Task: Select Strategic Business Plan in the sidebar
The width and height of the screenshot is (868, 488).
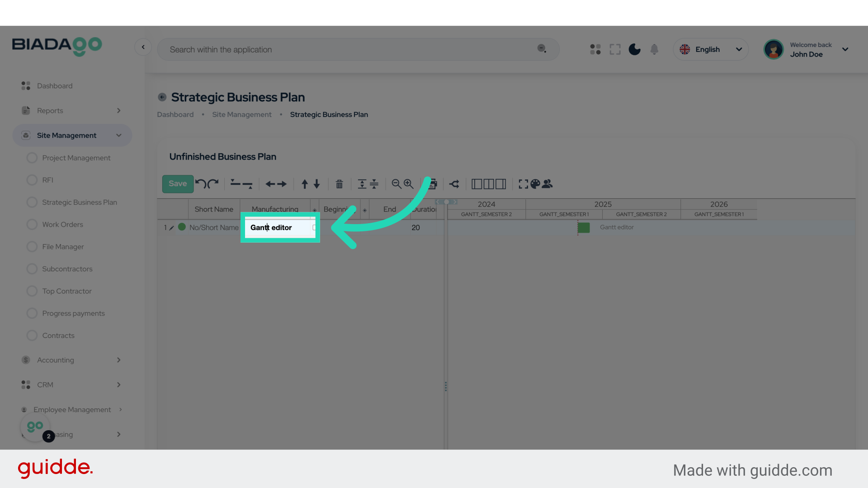Action: [x=79, y=202]
